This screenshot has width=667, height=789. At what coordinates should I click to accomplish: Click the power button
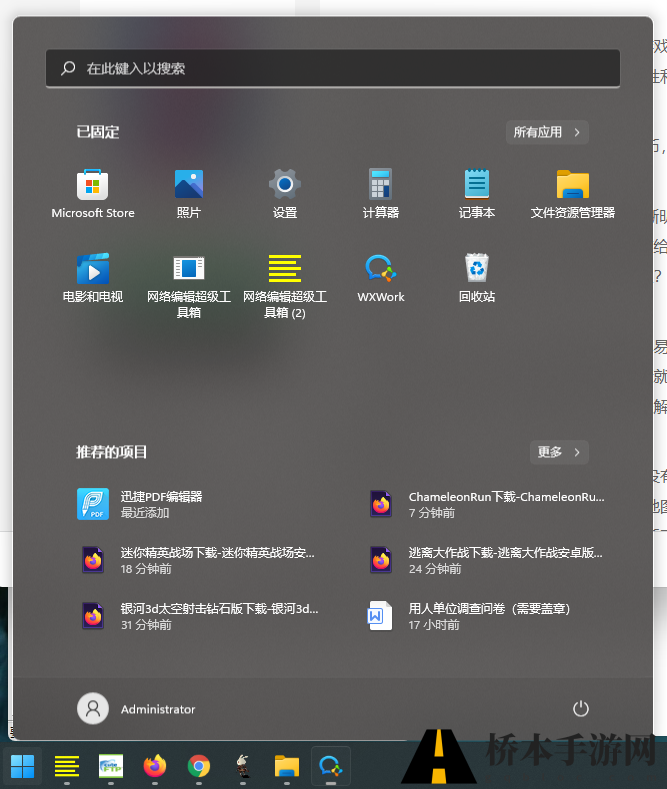click(580, 708)
